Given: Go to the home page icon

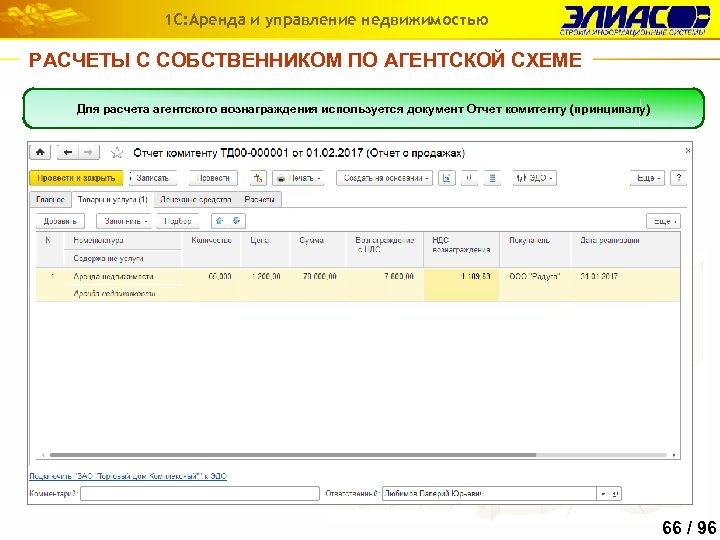Looking at the screenshot, I should tap(40, 152).
